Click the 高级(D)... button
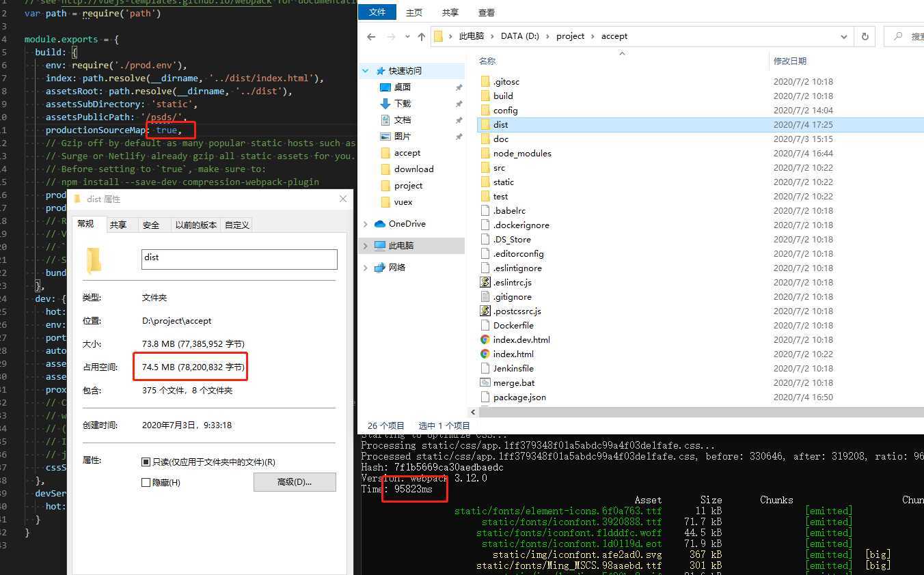 pyautogui.click(x=295, y=482)
